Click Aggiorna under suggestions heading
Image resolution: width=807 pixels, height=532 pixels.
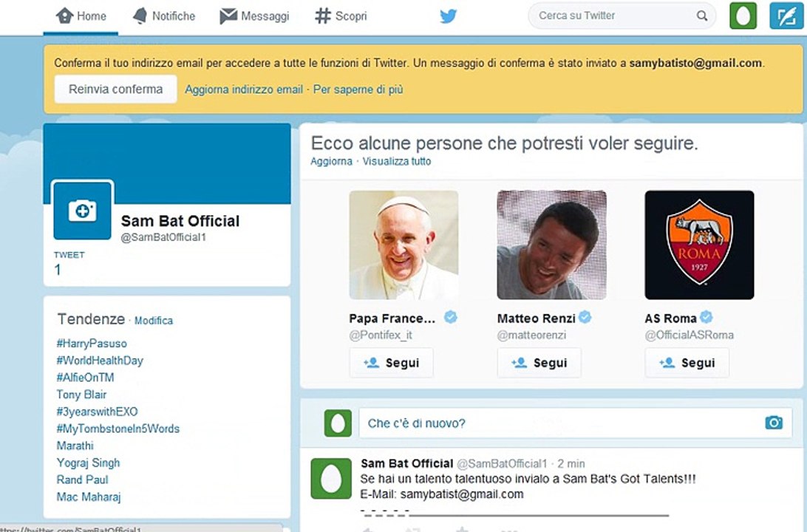pos(331,161)
